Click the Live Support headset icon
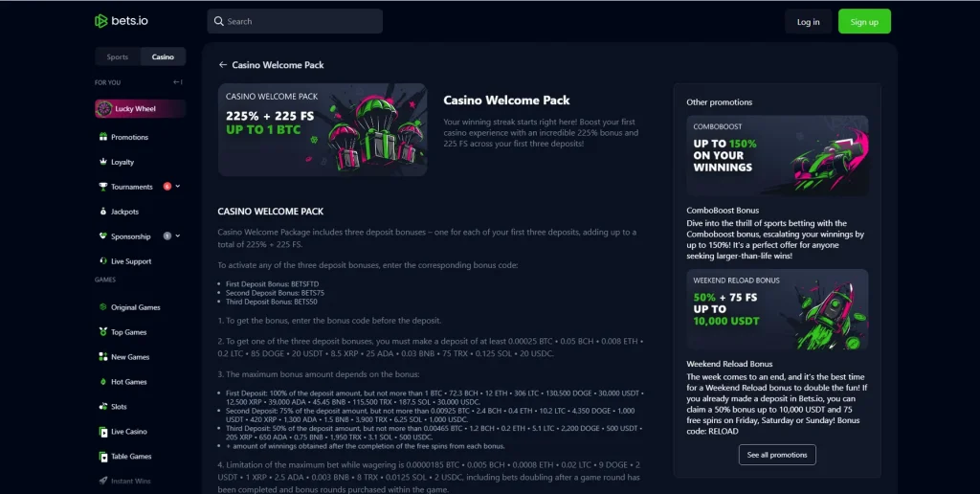Screen dimensions: 980x494 tap(103, 260)
